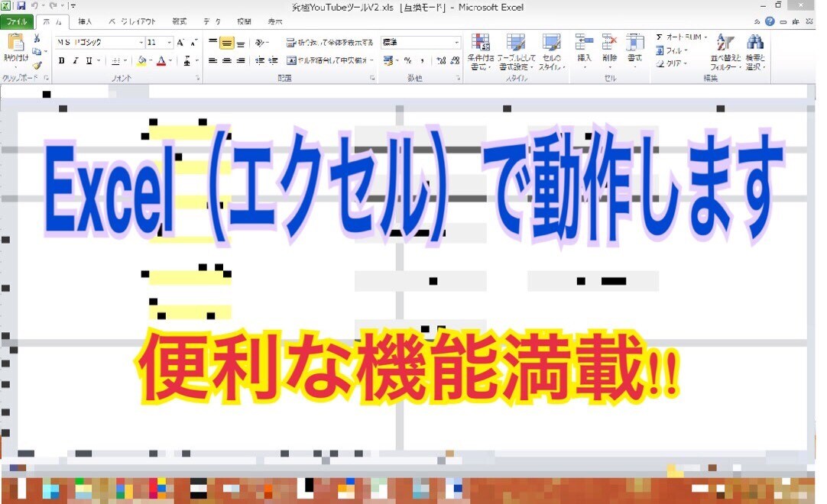Open the font size 11 dropdown
This screenshot has height=504, width=827.
tap(169, 42)
